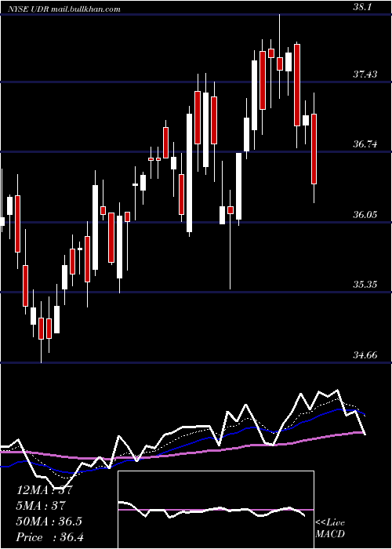
Task: Click the 5MA : 37 text
Action: [41, 506]
